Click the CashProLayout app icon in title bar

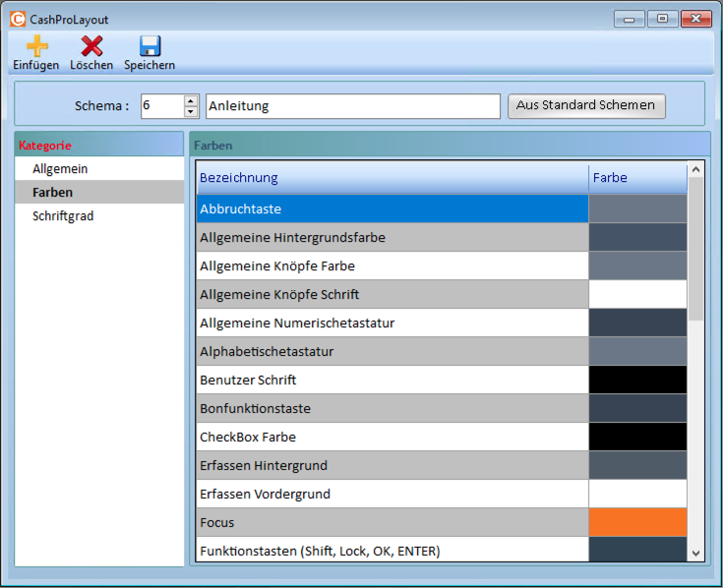pos(17,19)
